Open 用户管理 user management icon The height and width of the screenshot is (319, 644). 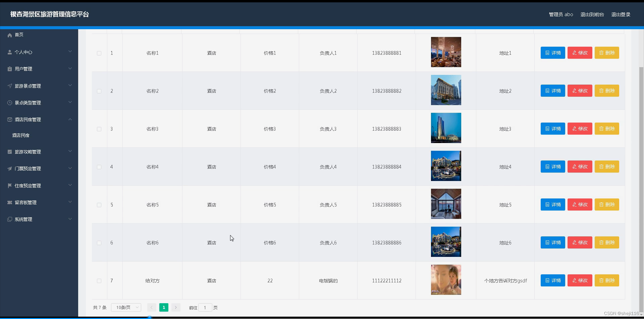9,69
